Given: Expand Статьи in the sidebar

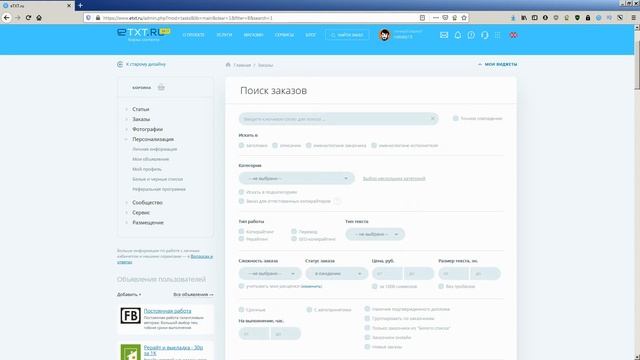Looking at the screenshot, I should tap(140, 109).
